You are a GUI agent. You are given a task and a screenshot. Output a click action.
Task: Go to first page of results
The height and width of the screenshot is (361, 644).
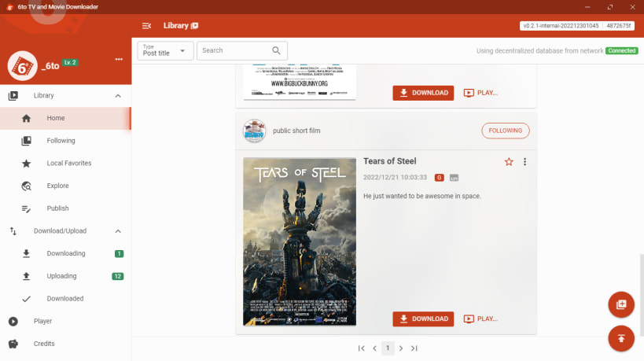tap(362, 348)
